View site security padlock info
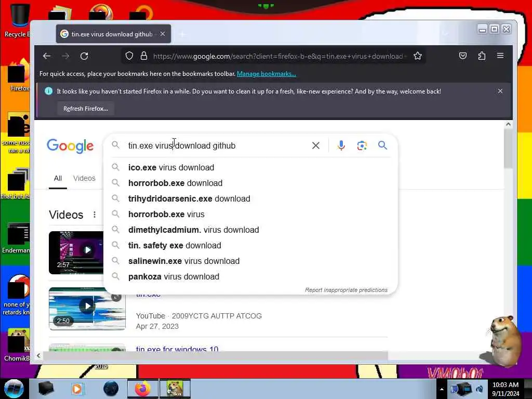Screen dimensions: 532x399 144,56
